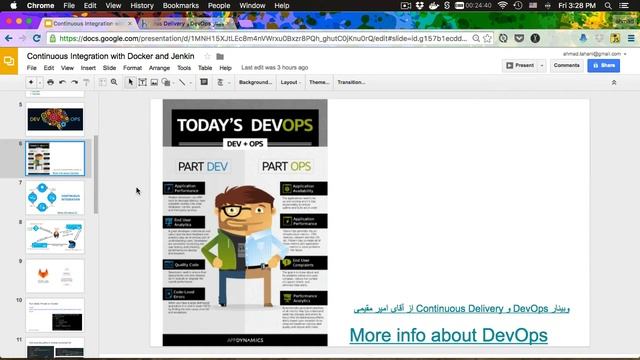
Task: Open the account email dropdown
Action: click(594, 54)
